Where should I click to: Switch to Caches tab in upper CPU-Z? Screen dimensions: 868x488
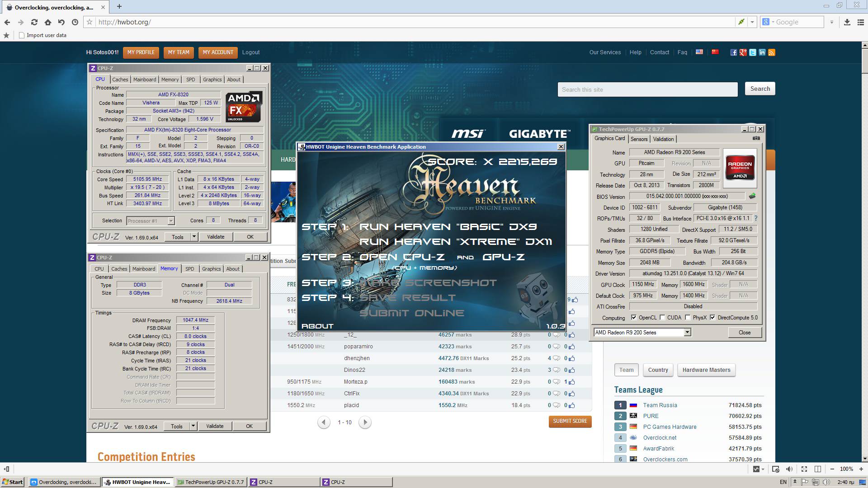tap(120, 80)
